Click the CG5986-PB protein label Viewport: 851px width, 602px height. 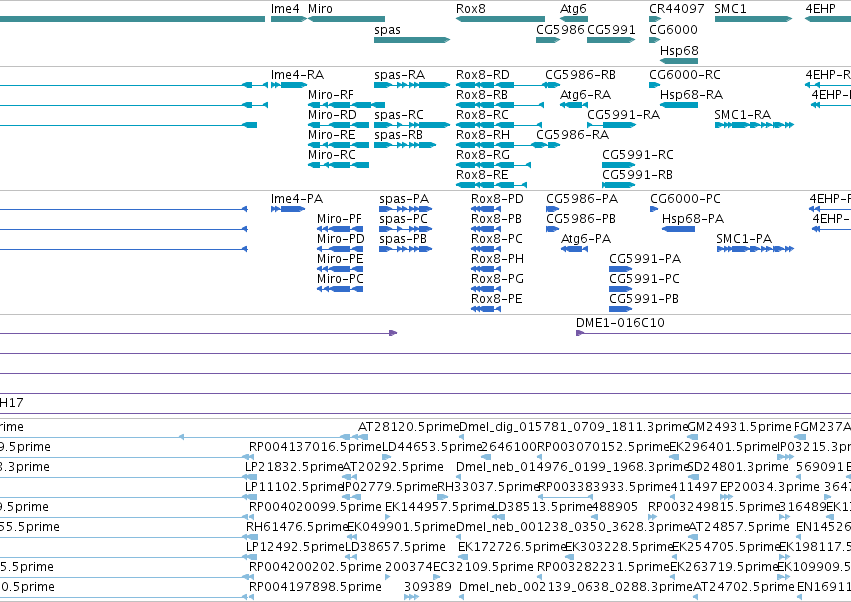(x=581, y=219)
